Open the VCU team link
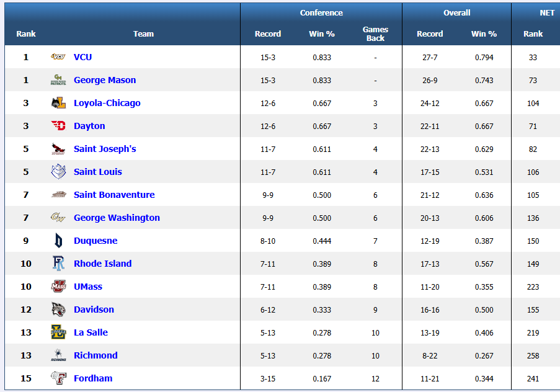 tap(82, 57)
